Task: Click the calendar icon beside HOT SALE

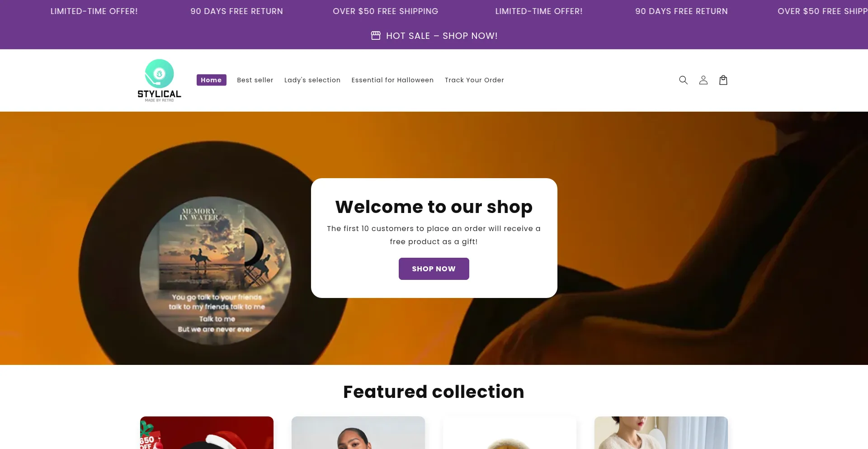Action: click(x=376, y=35)
